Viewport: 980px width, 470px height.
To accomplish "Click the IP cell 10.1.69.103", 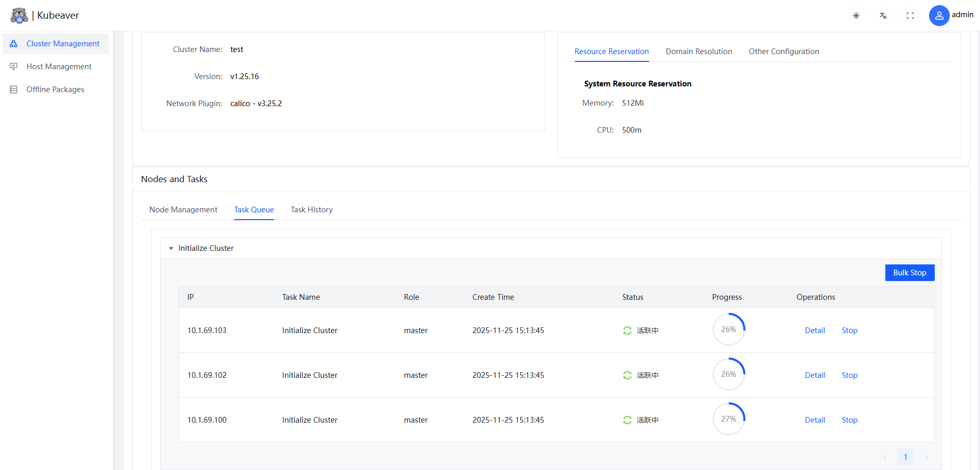I will click(x=207, y=331).
